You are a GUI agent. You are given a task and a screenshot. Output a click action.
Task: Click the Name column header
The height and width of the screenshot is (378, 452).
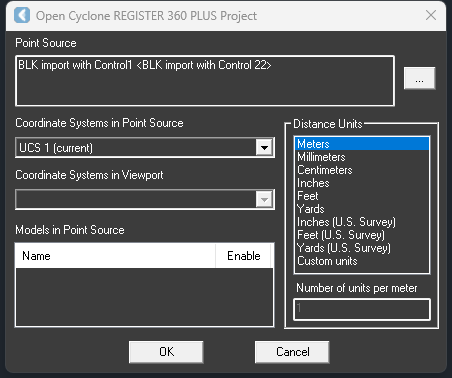click(115, 256)
